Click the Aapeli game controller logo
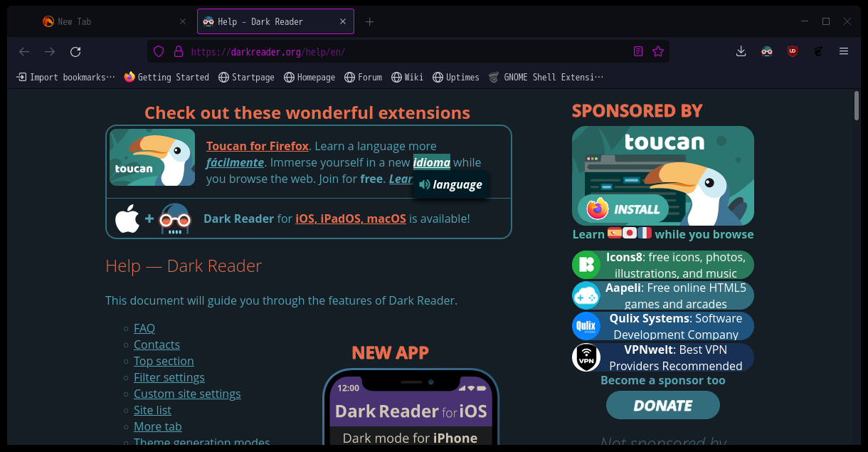 pyautogui.click(x=586, y=295)
